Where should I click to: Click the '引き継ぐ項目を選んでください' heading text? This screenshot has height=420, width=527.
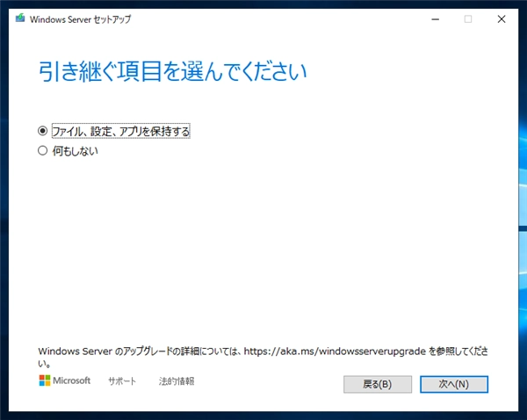pyautogui.click(x=172, y=72)
